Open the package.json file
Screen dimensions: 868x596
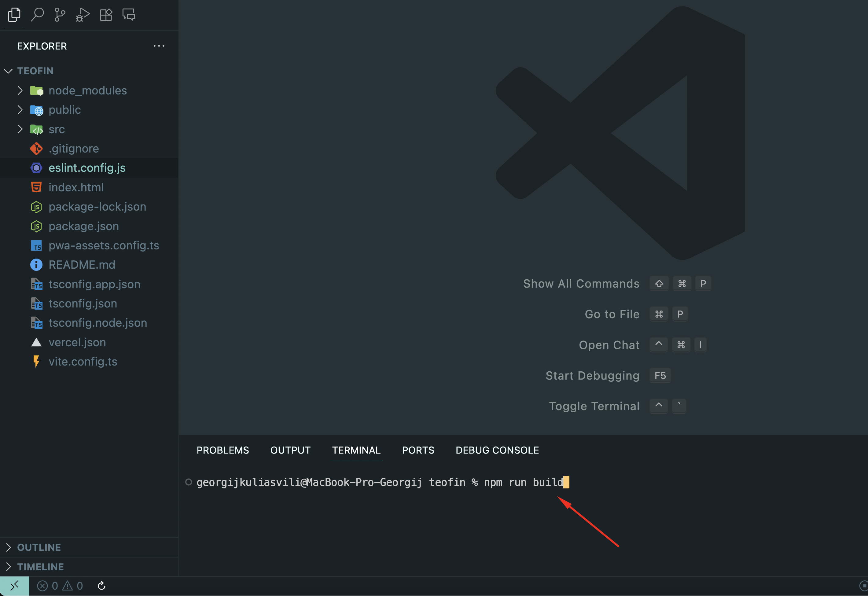(x=84, y=226)
